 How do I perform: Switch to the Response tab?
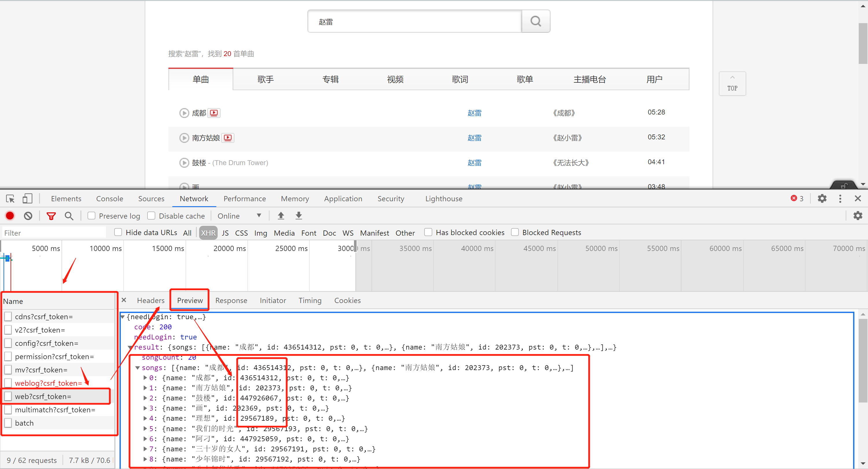231,300
